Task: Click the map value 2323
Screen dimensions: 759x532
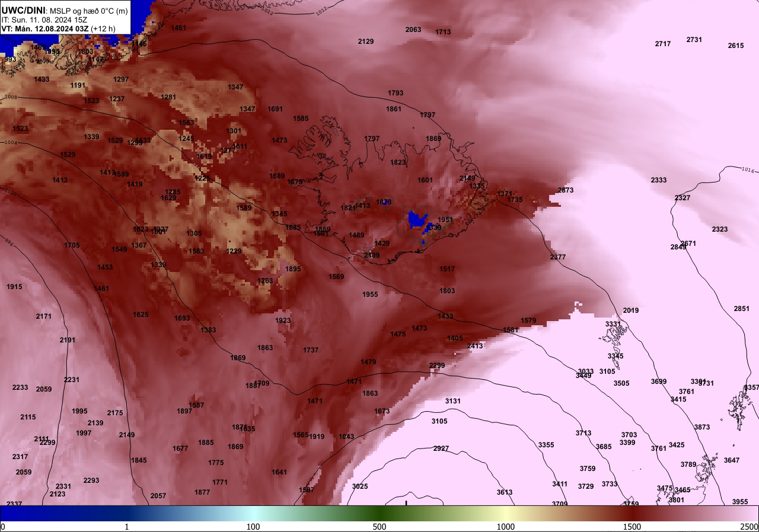Action: 720,229
